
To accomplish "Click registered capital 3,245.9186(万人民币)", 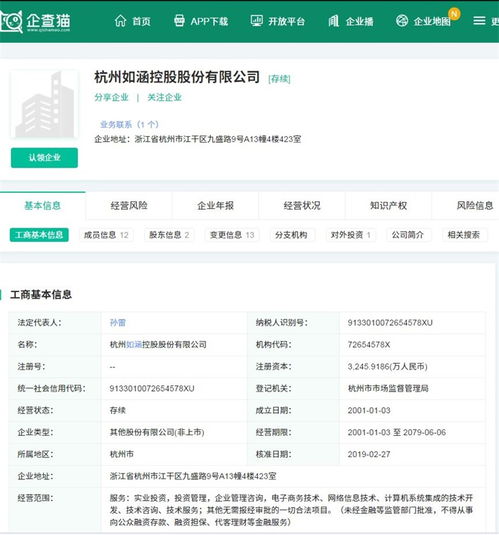I will [387, 367].
